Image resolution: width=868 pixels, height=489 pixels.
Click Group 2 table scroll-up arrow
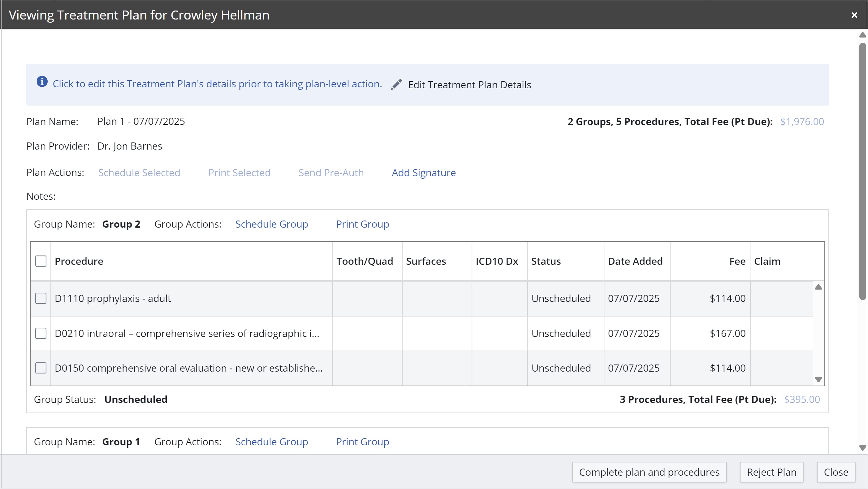pos(818,287)
